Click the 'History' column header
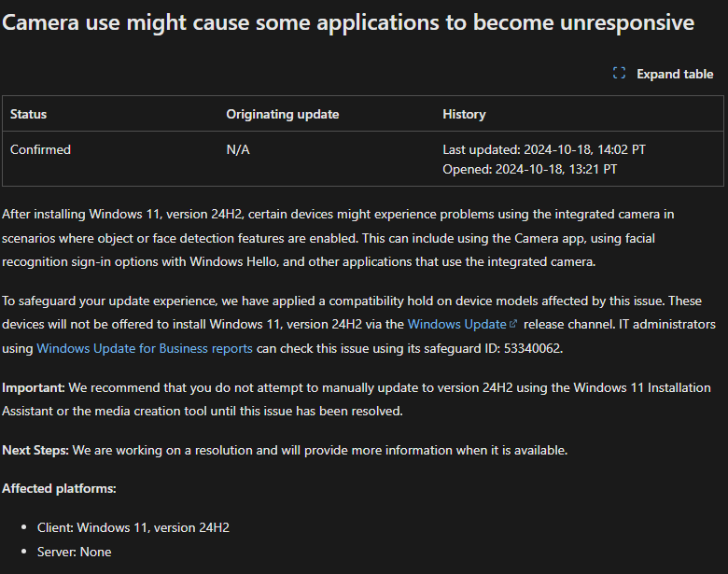728x574 pixels. [x=464, y=114]
